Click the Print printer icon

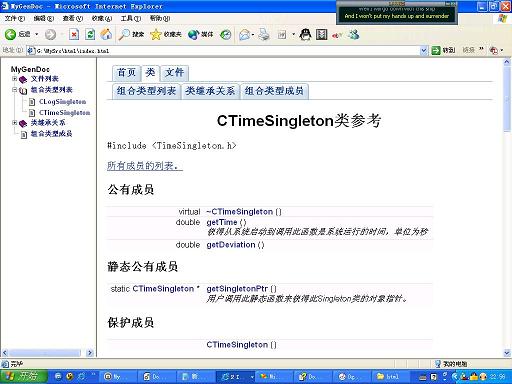point(264,34)
